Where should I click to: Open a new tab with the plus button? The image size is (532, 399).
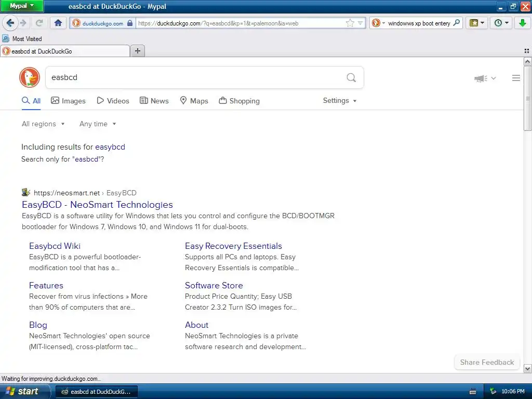click(137, 51)
